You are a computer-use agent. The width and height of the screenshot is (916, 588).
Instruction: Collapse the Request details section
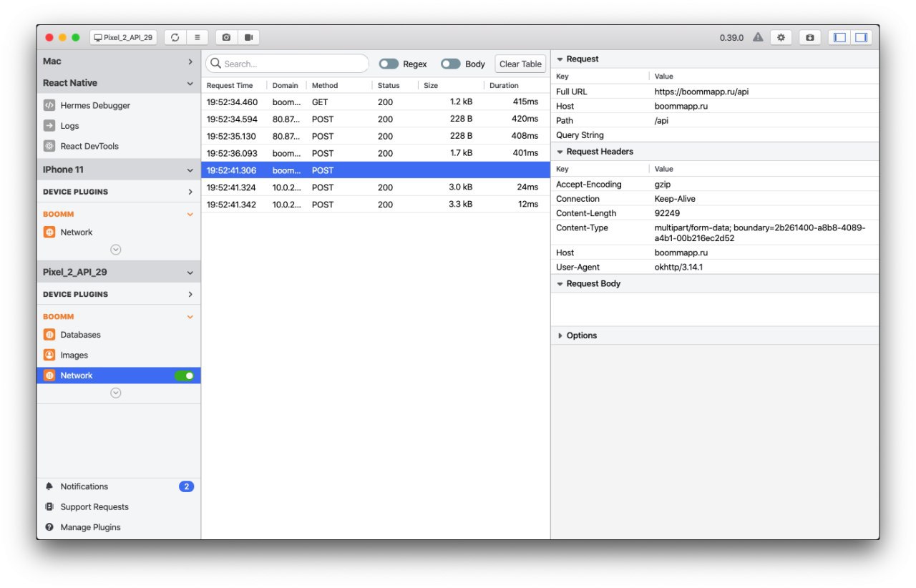(560, 59)
